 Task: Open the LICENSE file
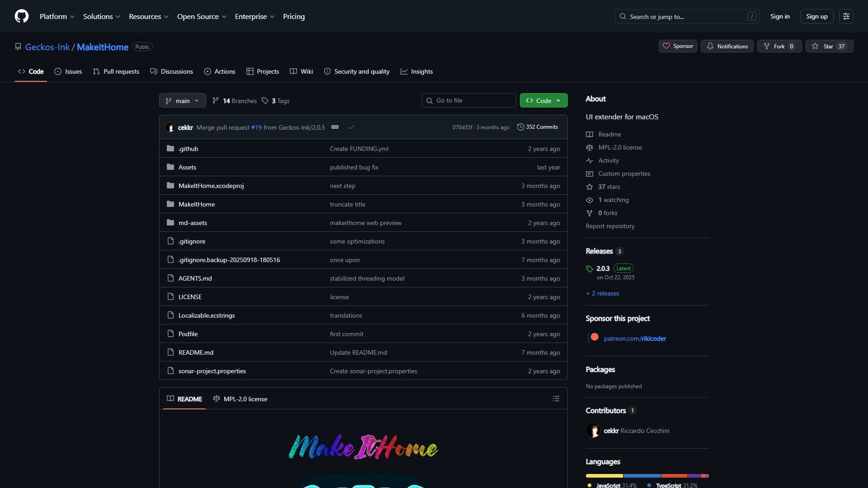[190, 297]
